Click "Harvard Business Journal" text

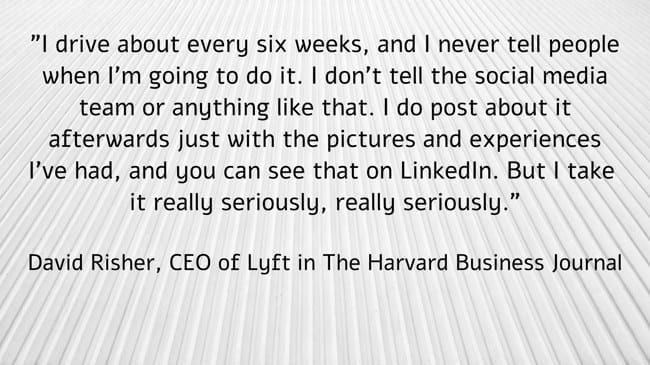click(x=494, y=263)
